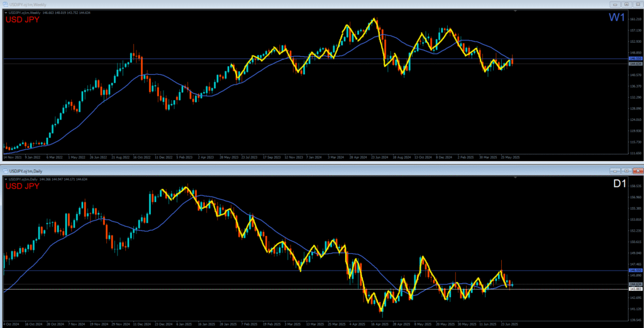
Task: Click the red USD JPY label on Daily chart
Action: (x=22, y=186)
